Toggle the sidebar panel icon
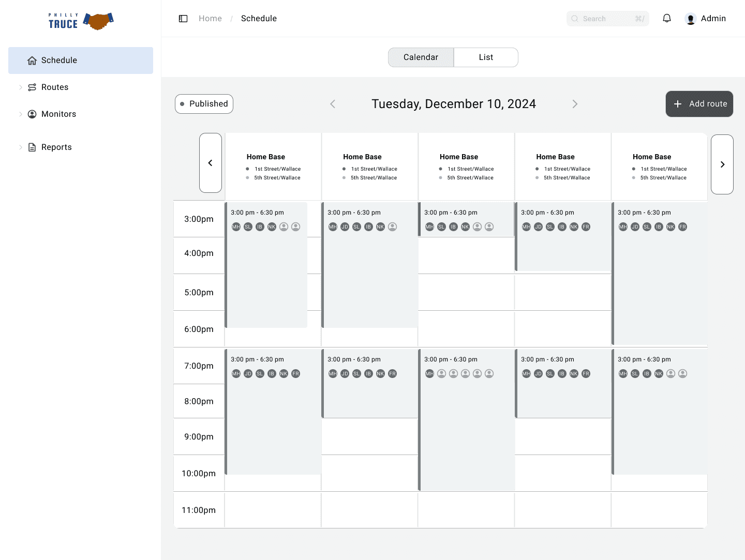Screen dimensions: 745x560 (183, 19)
